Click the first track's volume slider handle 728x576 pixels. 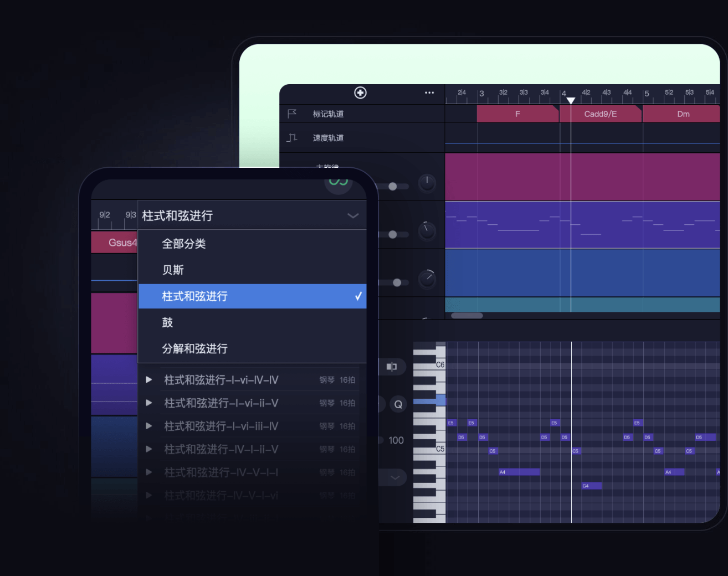click(x=393, y=187)
